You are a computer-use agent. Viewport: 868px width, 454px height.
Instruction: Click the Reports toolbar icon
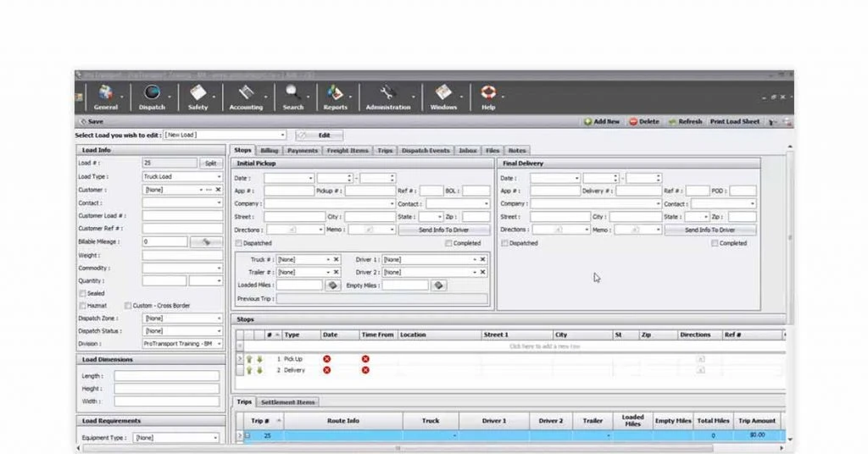point(335,94)
